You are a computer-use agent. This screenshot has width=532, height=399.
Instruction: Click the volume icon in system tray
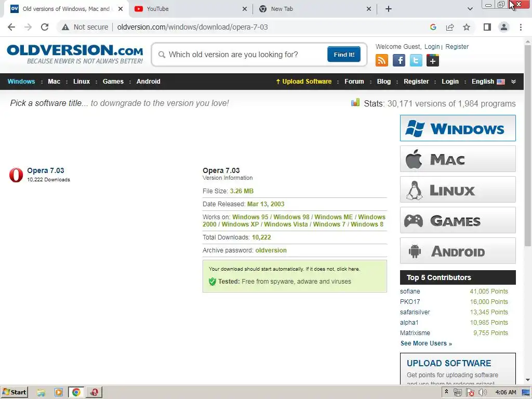tap(482, 392)
